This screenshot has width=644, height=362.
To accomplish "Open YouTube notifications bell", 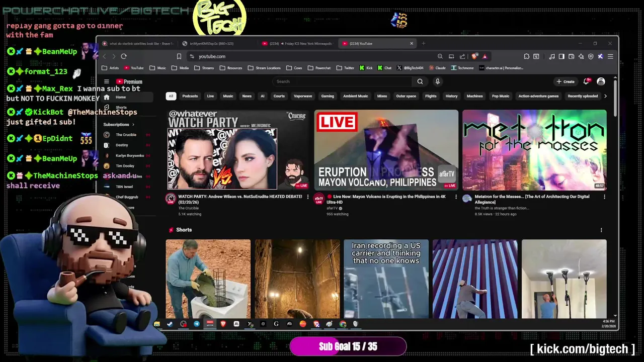I will (x=586, y=81).
